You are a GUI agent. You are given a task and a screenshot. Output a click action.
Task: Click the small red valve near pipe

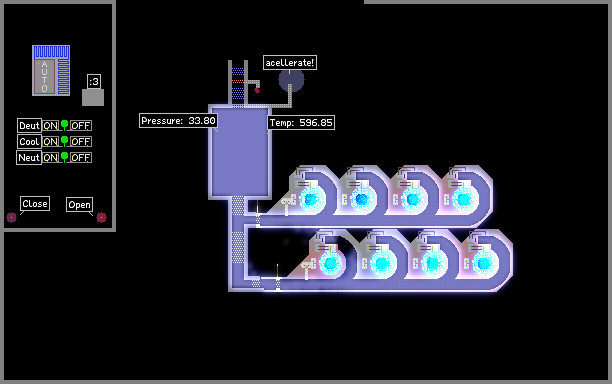click(x=257, y=91)
